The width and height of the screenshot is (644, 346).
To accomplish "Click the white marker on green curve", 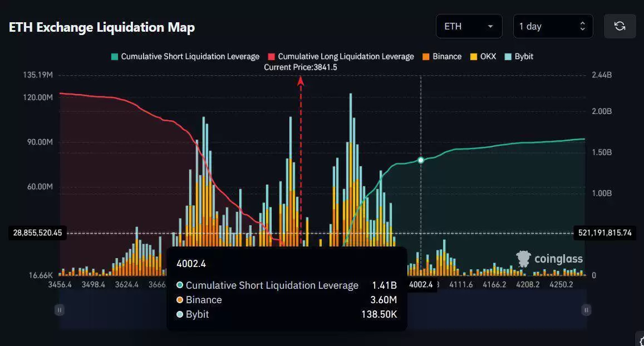I will pos(421,160).
